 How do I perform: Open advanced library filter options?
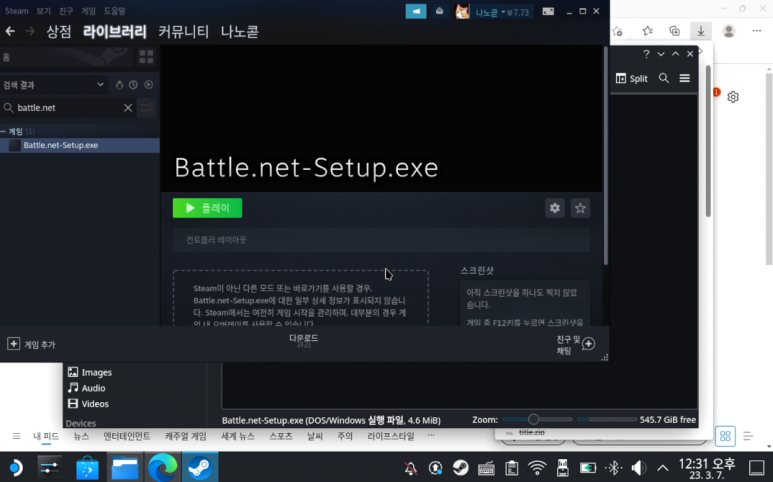point(146,108)
